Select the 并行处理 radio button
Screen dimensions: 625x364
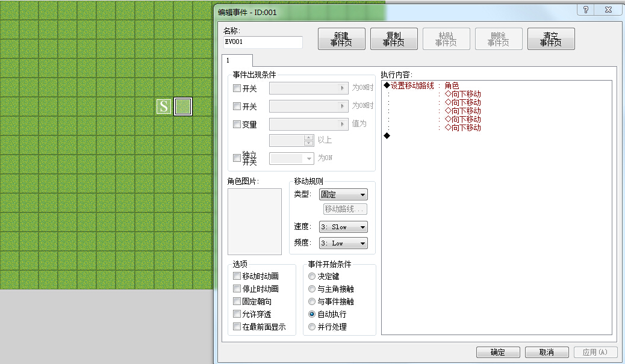pos(312,327)
